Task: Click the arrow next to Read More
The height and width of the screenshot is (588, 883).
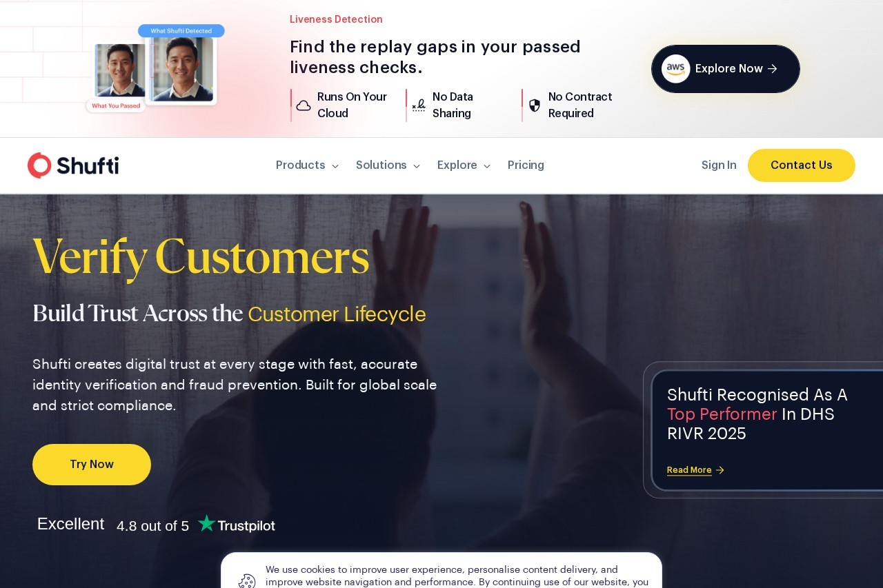Action: tap(720, 470)
